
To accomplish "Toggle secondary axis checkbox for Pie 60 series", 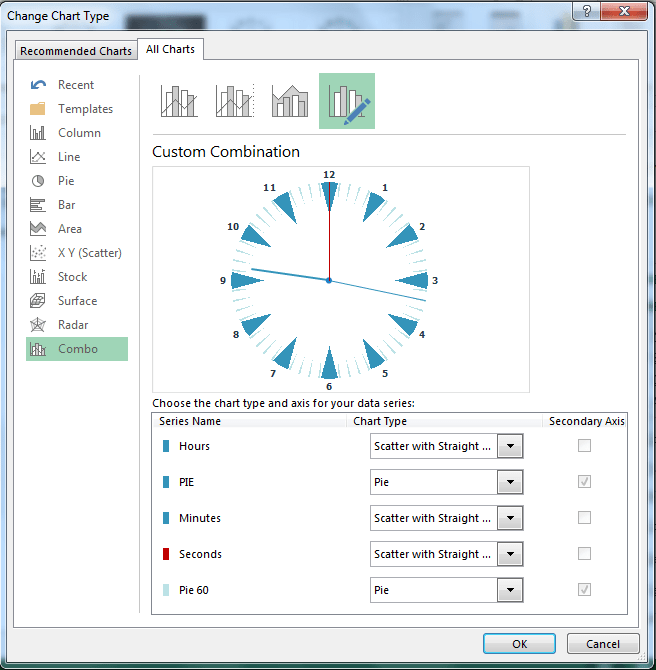I will [x=584, y=589].
